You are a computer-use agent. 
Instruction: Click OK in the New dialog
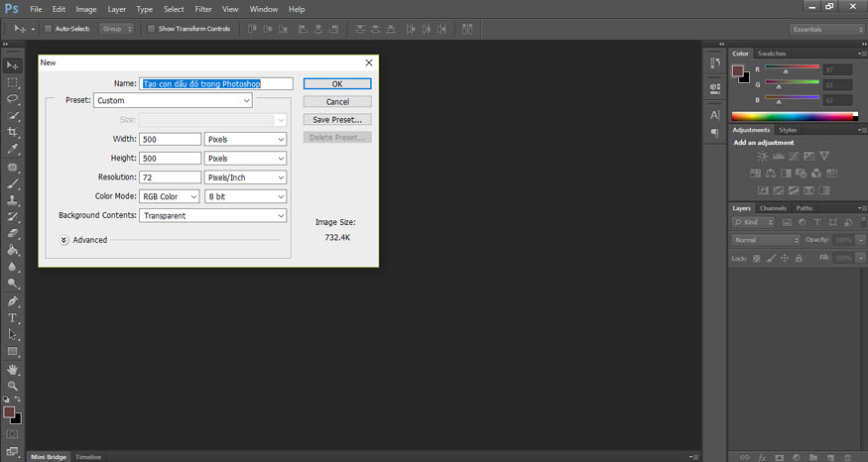click(x=337, y=84)
